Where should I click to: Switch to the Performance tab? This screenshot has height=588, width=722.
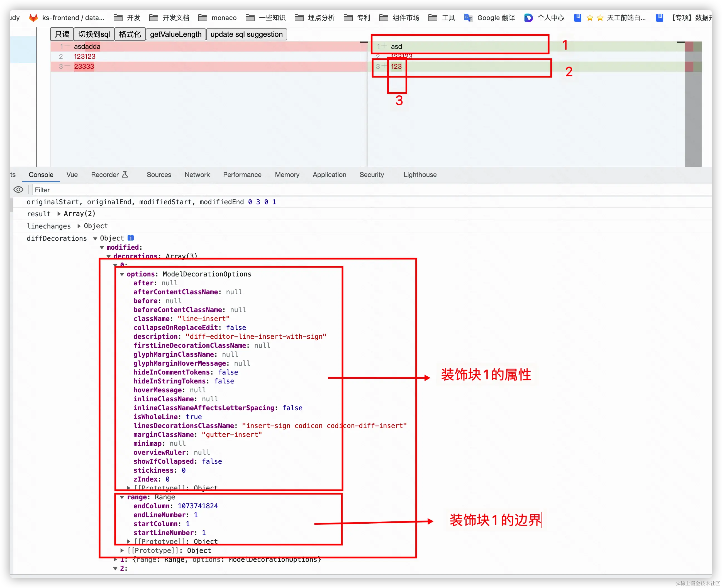coord(242,174)
